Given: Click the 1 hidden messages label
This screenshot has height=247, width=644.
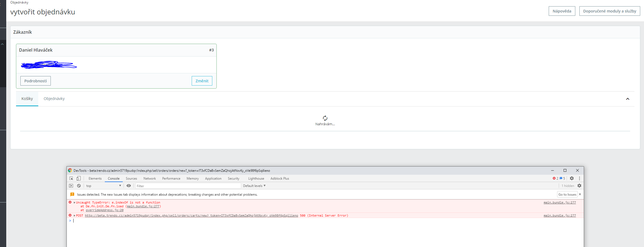Looking at the screenshot, I should pyautogui.click(x=568, y=186).
